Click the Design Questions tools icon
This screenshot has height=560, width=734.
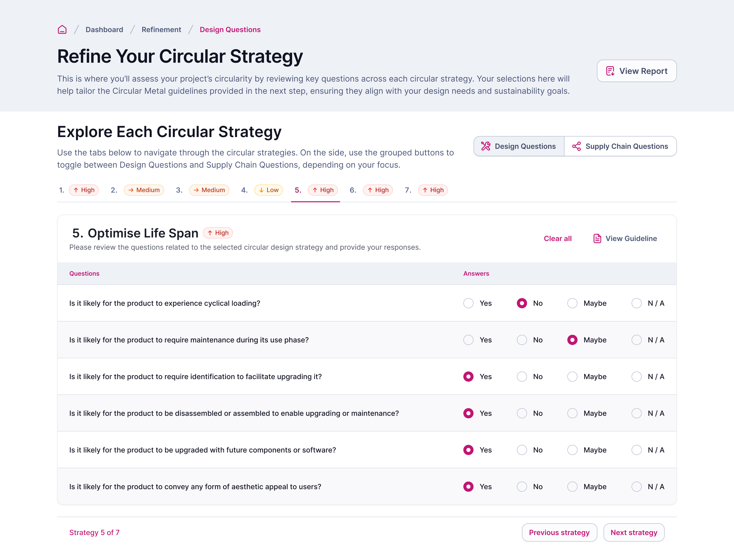(x=486, y=146)
